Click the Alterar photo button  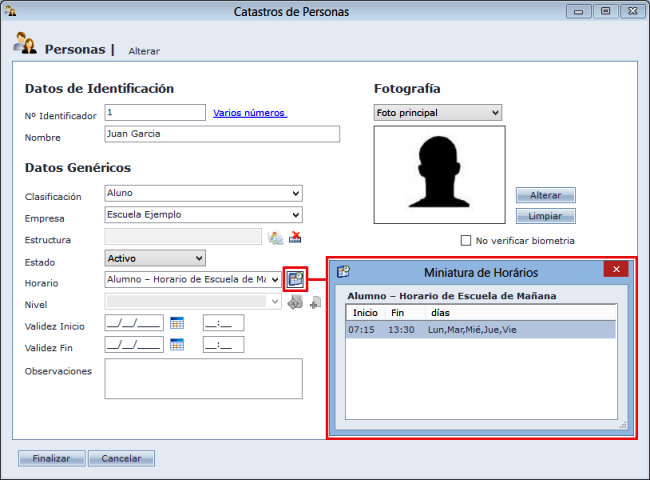[545, 195]
